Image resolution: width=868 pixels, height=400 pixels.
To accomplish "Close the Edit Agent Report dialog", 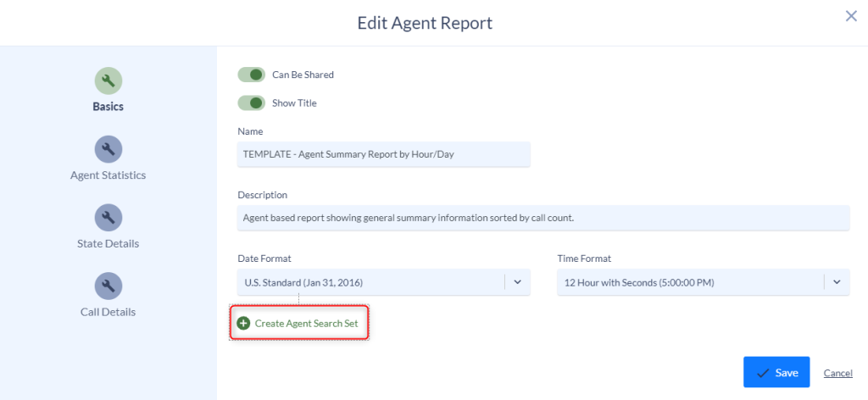I will (851, 16).
